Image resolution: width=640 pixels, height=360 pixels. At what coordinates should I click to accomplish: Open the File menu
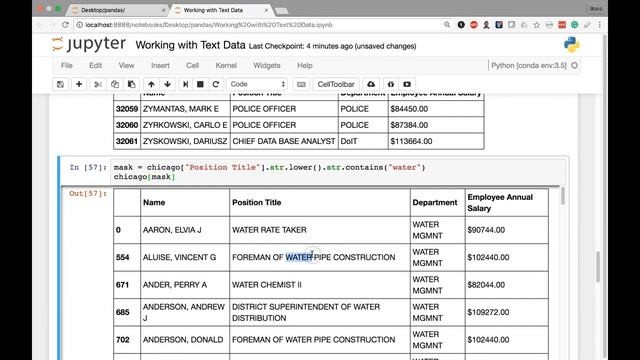[67, 65]
